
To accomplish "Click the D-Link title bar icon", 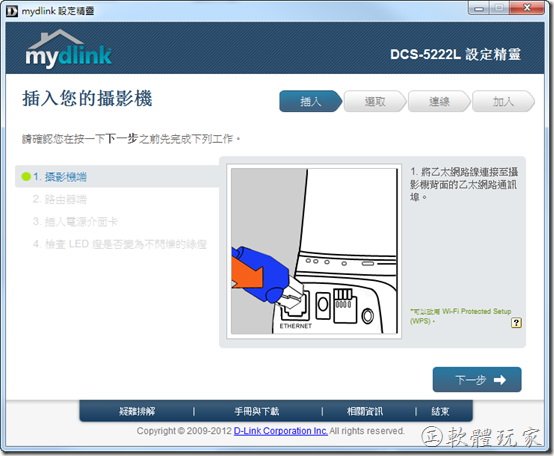I will pyautogui.click(x=12, y=11).
